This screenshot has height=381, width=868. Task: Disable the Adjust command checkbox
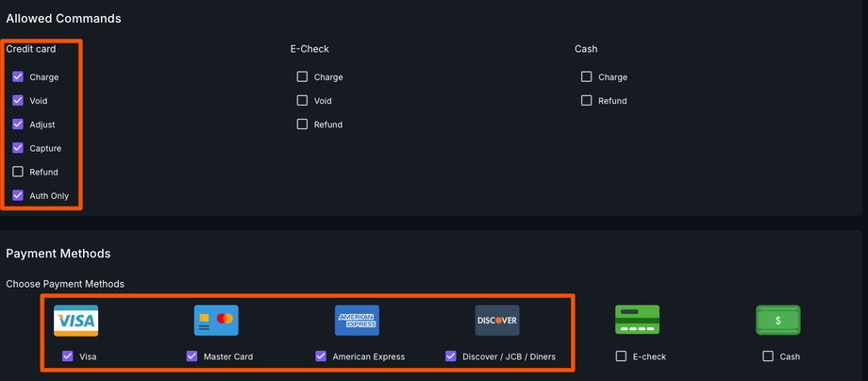pyautogui.click(x=18, y=124)
